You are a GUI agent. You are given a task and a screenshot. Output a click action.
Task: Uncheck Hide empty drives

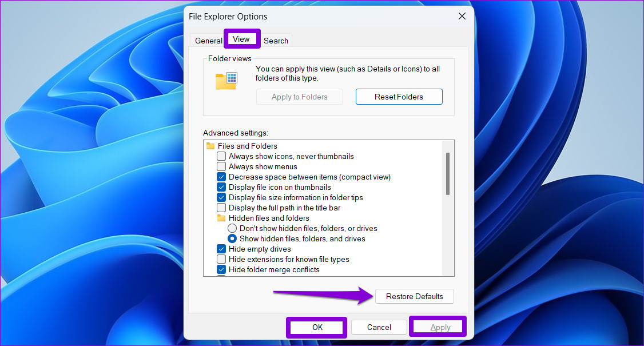[x=221, y=249]
